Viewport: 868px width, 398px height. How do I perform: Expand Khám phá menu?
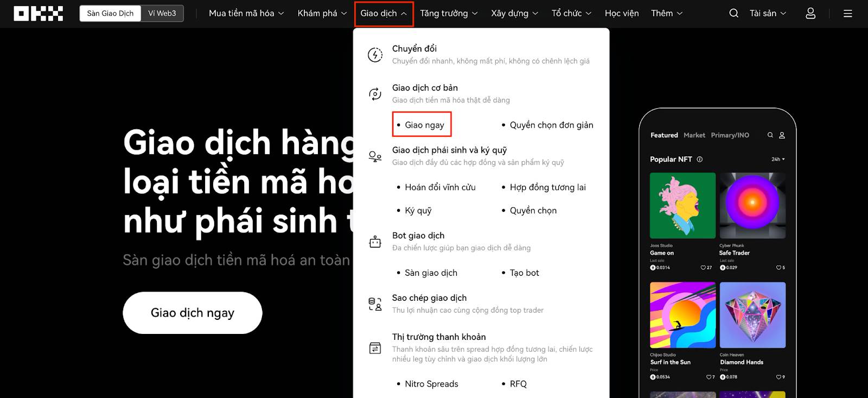(x=322, y=13)
